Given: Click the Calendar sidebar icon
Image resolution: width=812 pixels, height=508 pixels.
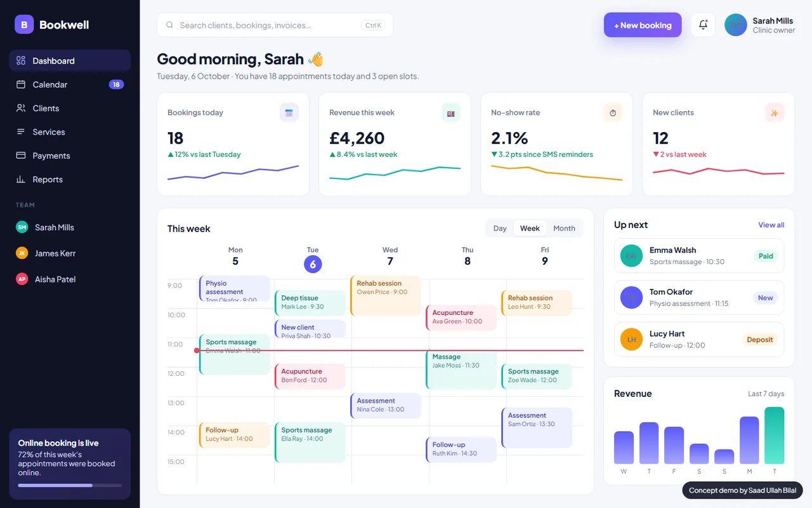Looking at the screenshot, I should click(x=21, y=84).
